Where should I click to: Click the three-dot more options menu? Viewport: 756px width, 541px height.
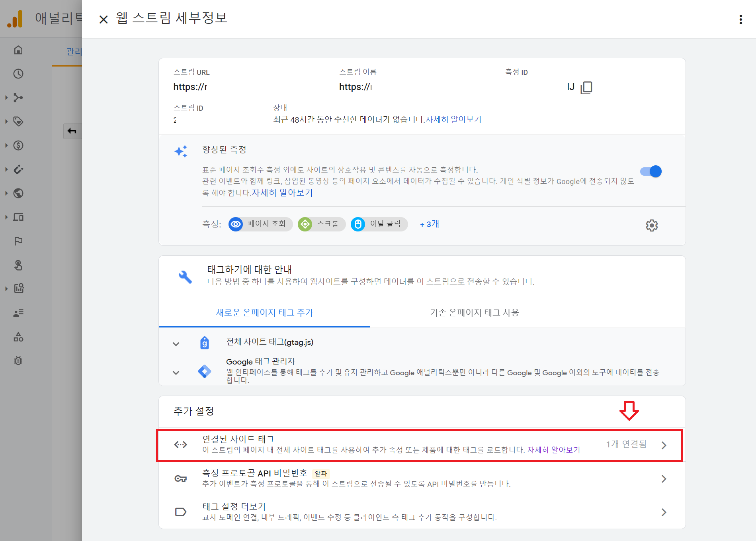[740, 20]
